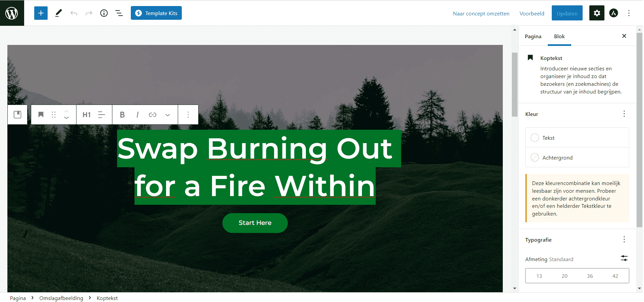Viewport: 644px width, 302px height.
Task: Open the Tekst color swatch
Action: (577, 138)
